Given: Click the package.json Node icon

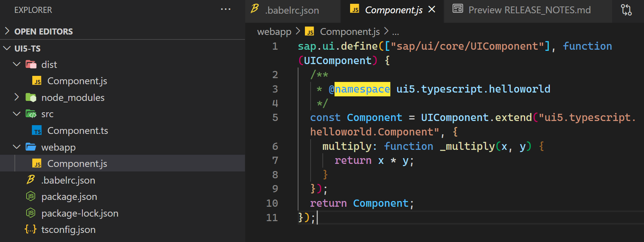Looking at the screenshot, I should [30, 196].
